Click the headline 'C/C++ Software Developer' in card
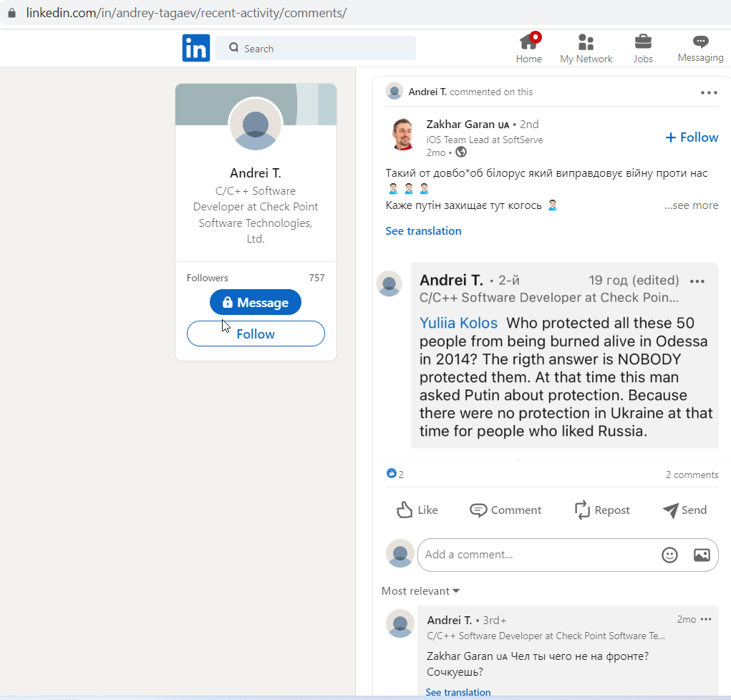Screen dimensions: 731x700 click(x=256, y=215)
